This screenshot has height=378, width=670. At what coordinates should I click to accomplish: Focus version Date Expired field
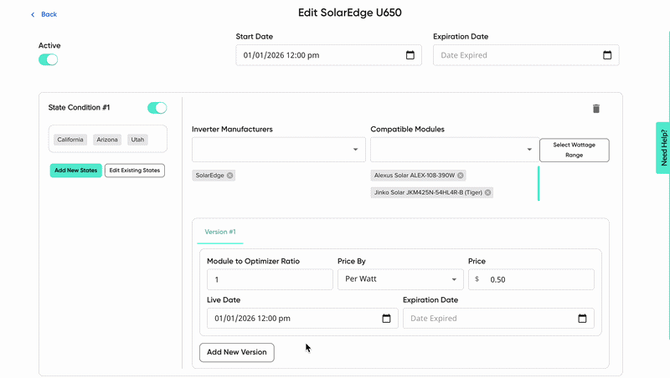click(498, 319)
